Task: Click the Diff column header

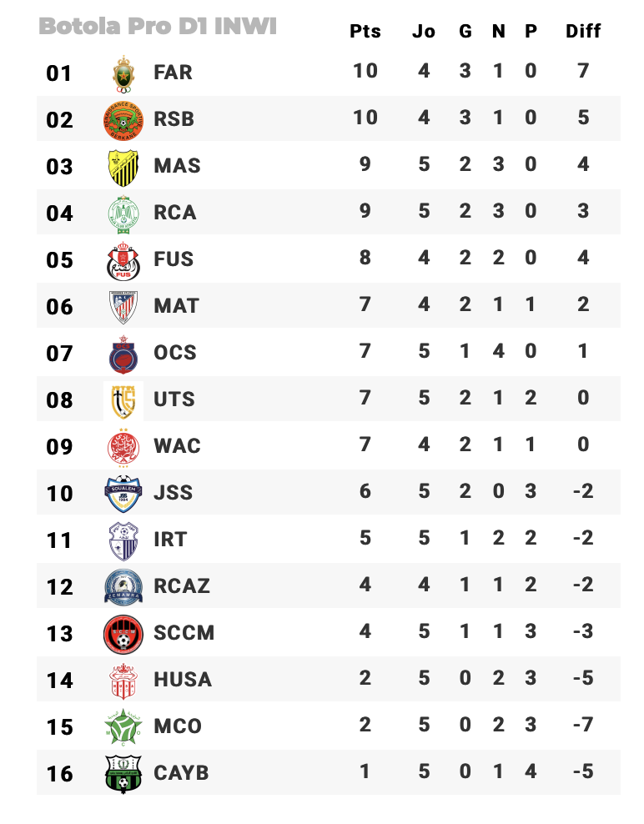Action: click(583, 32)
